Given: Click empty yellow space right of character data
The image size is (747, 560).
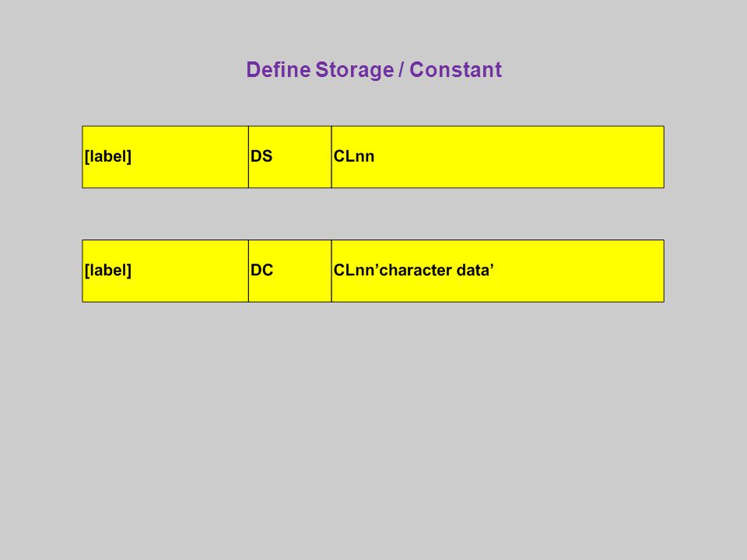Looking at the screenshot, I should [x=579, y=271].
